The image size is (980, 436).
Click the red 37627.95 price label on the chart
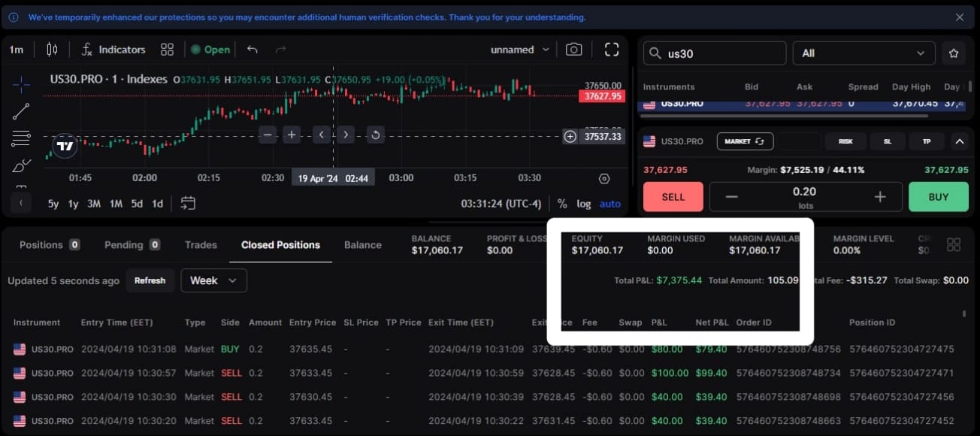(x=601, y=96)
